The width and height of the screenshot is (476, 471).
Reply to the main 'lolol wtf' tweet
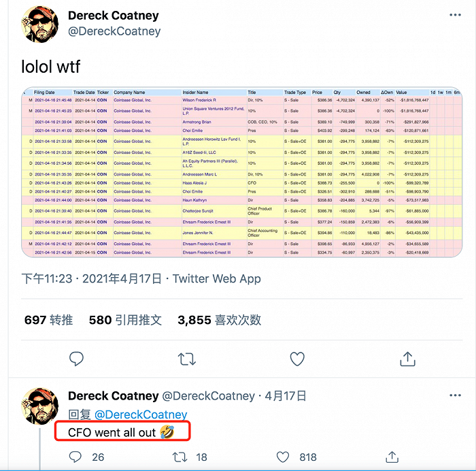click(x=77, y=358)
